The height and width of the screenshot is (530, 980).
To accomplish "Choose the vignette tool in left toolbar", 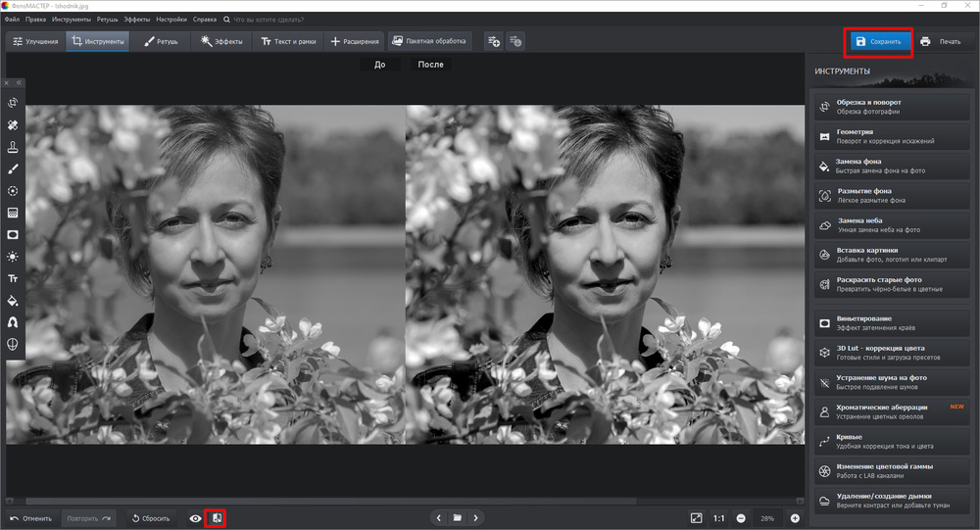I will tap(13, 234).
